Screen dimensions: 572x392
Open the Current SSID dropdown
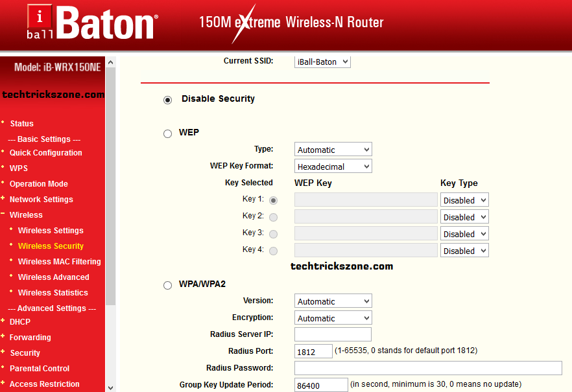point(322,62)
